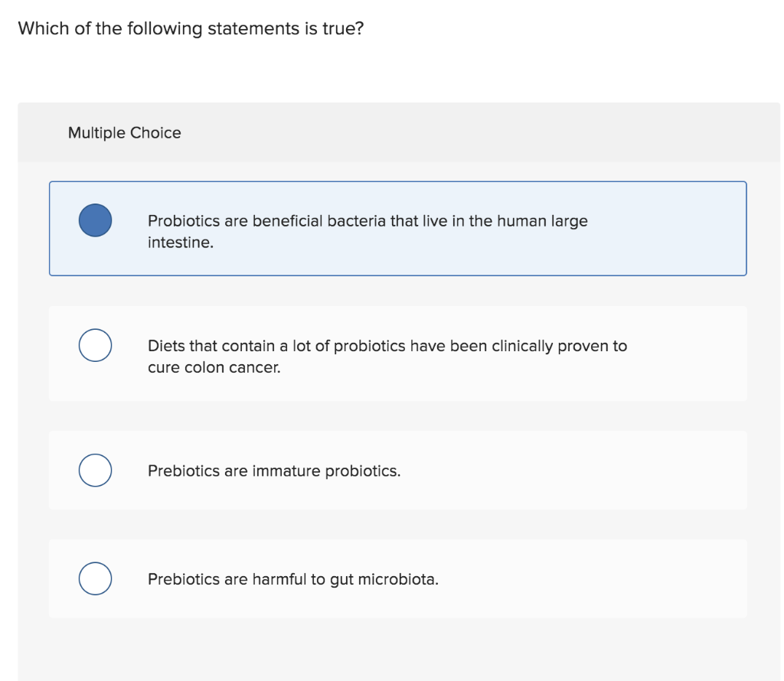
Task: Click the 'Multiple Choice' header label
Action: coord(124,132)
